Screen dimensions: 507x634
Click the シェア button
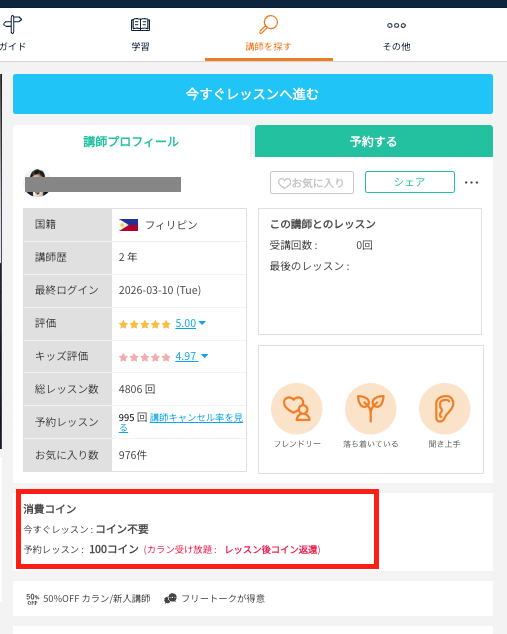point(410,182)
